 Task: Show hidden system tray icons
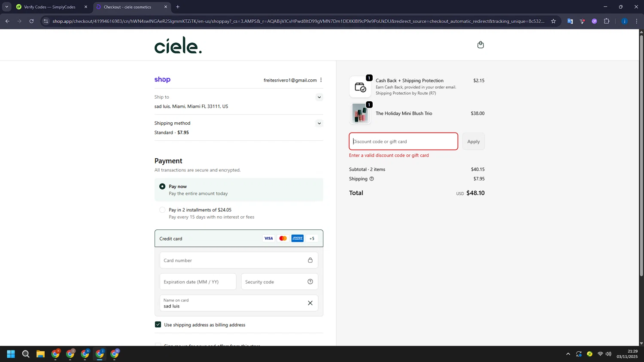coord(568,354)
